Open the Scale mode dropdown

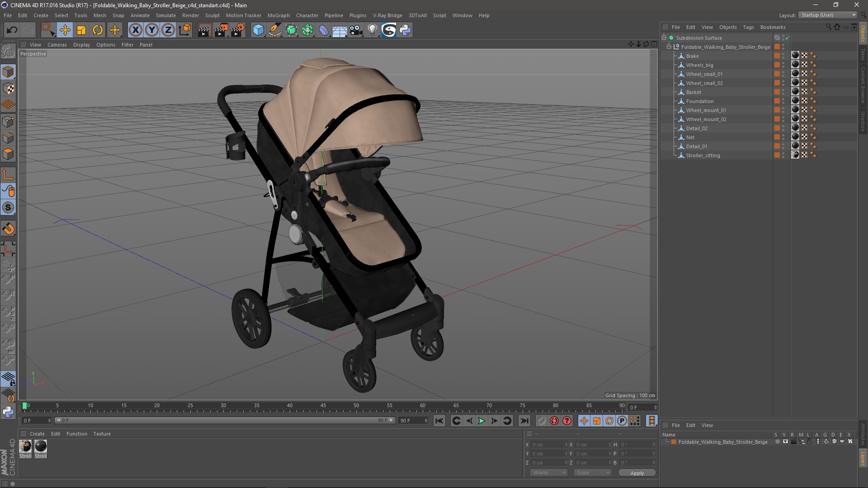[x=593, y=473]
